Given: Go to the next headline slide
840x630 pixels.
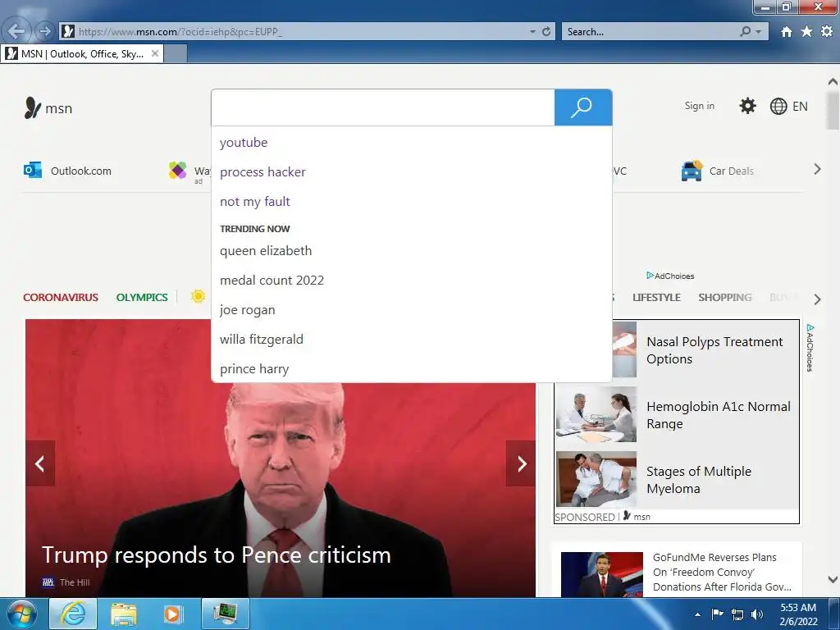Looking at the screenshot, I should tap(521, 463).
